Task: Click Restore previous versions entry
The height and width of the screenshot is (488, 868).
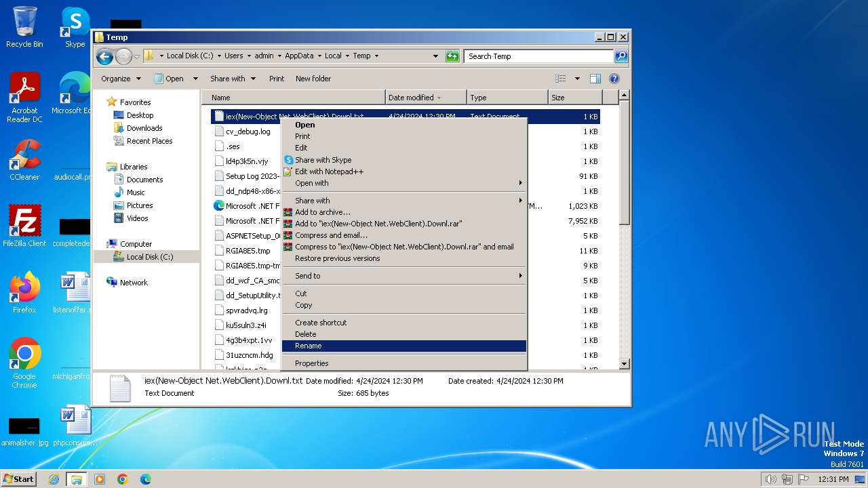Action: point(403,258)
